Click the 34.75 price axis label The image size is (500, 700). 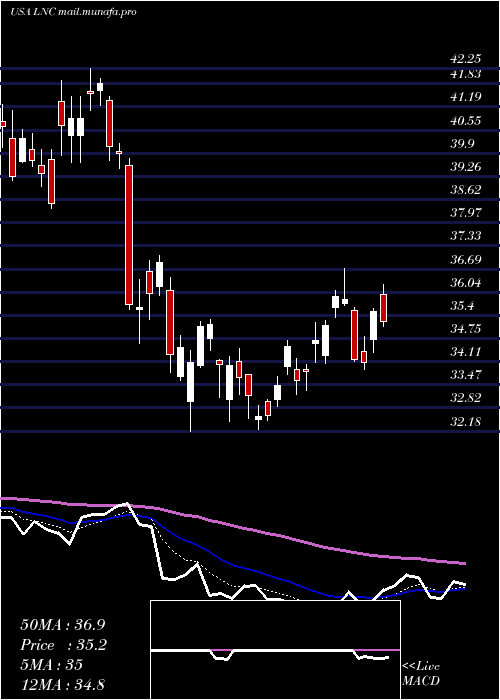tap(466, 329)
